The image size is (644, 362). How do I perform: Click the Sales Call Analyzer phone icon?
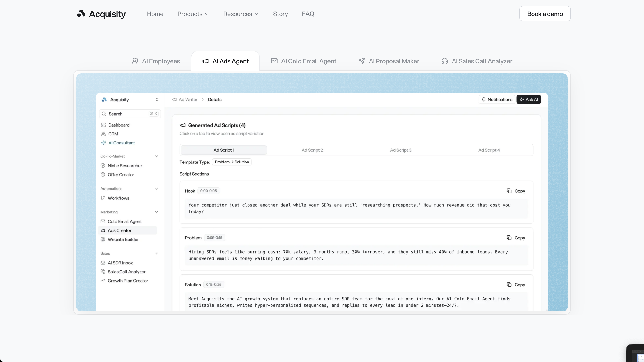coord(103,272)
